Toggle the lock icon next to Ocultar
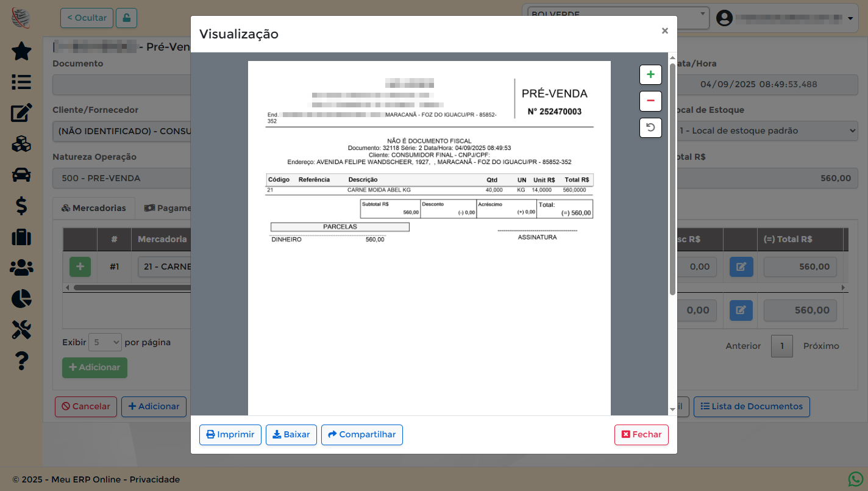 click(126, 18)
